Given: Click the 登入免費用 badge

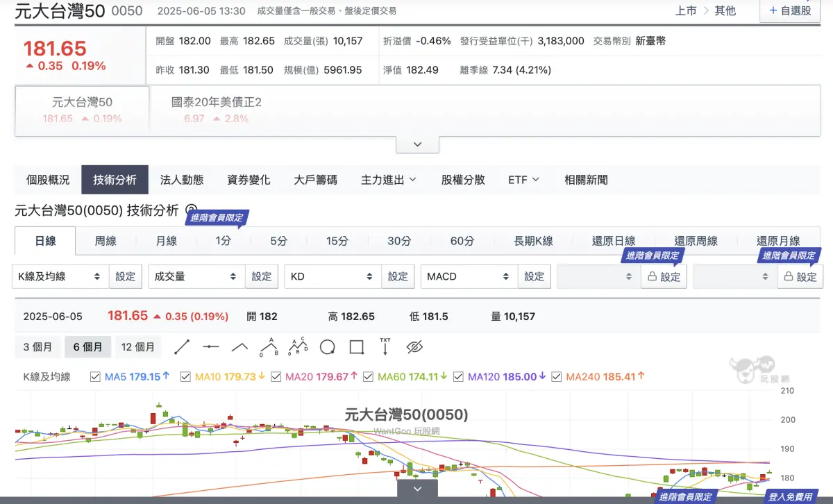Looking at the screenshot, I should 792,497.
